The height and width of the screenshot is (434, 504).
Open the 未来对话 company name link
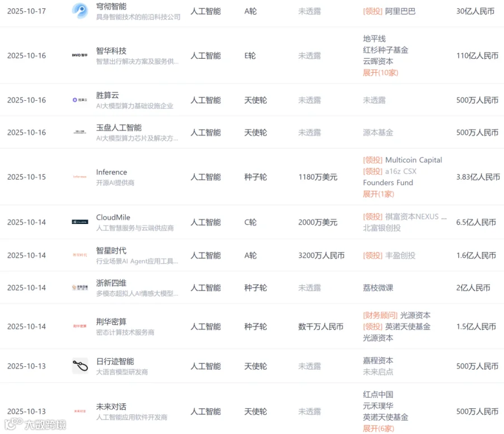click(x=111, y=407)
